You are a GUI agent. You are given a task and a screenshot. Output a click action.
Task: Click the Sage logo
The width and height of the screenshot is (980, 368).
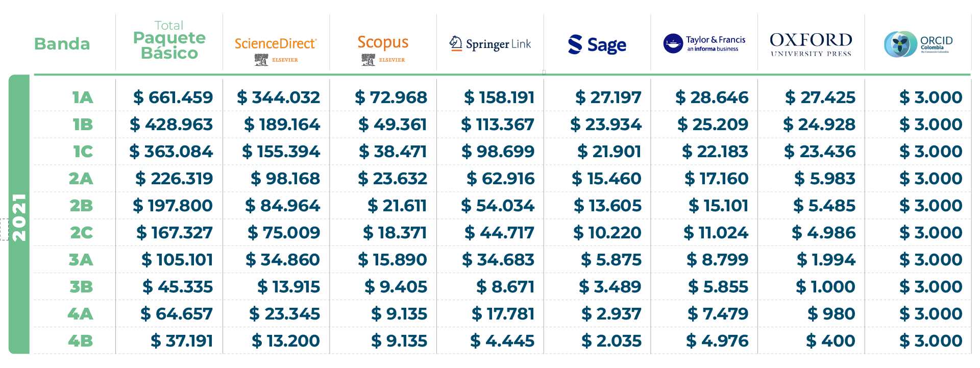point(597,44)
